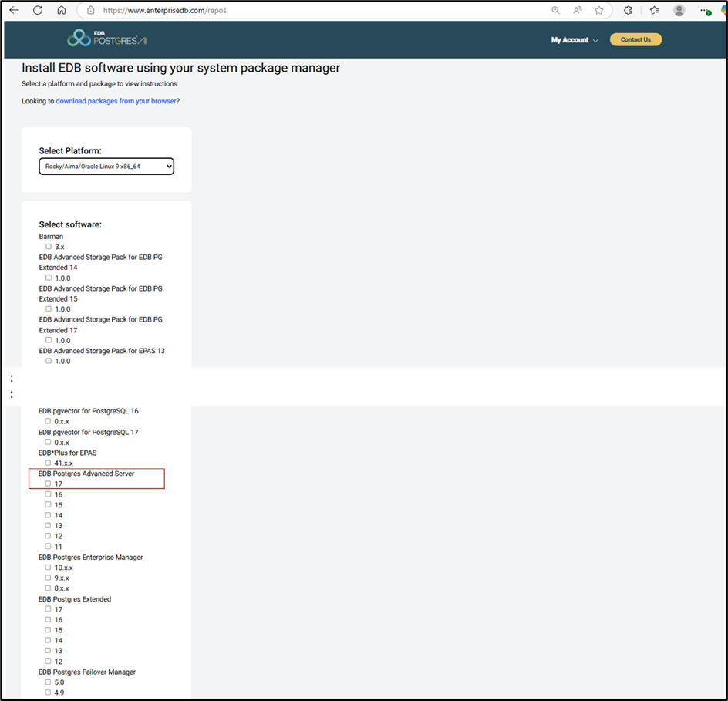Check Enterprise Manager 8.x.x
This screenshot has height=701, width=728.
[x=48, y=588]
